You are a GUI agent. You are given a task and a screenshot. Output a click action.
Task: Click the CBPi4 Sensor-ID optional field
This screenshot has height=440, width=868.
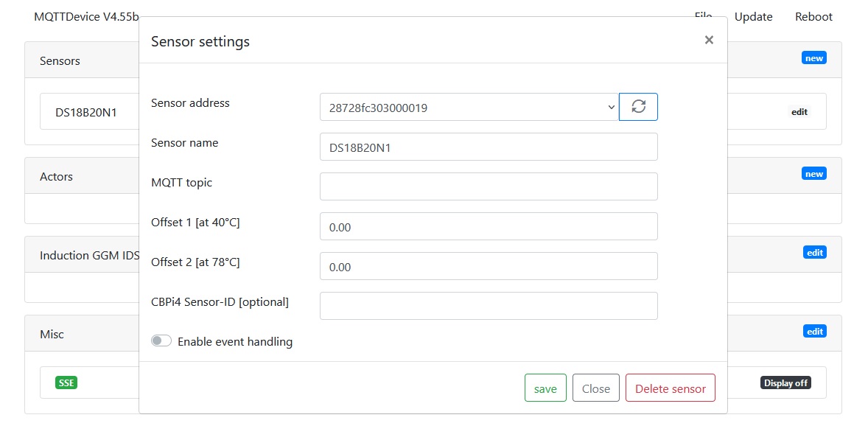[x=488, y=306]
